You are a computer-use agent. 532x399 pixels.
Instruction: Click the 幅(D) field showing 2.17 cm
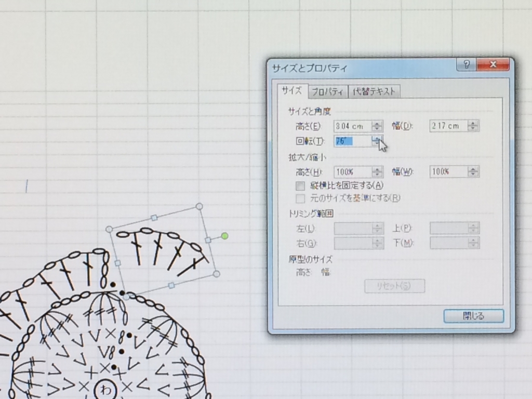click(448, 126)
